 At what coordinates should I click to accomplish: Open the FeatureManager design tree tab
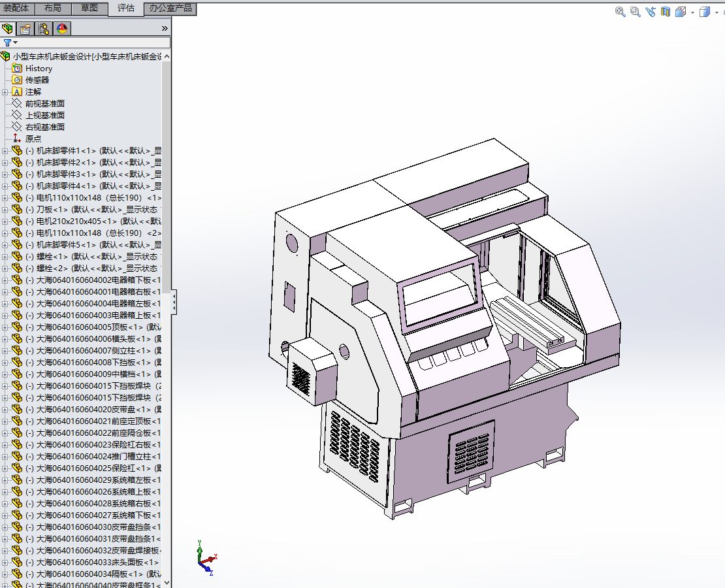coord(7,29)
